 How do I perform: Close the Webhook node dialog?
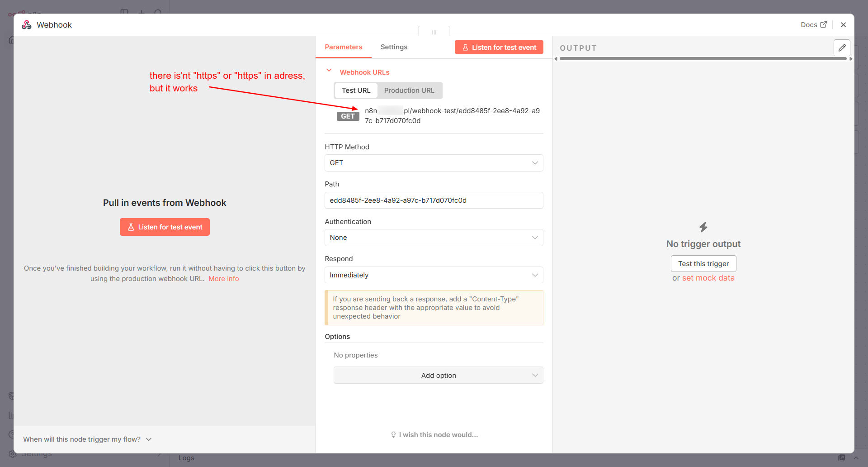click(x=843, y=25)
